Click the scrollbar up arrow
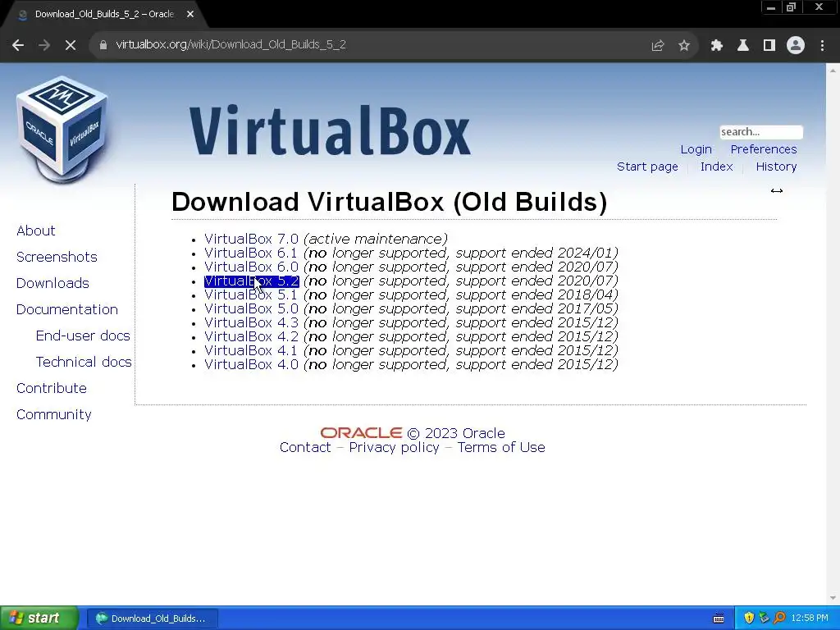Viewport: 840px width, 630px height. [x=833, y=70]
